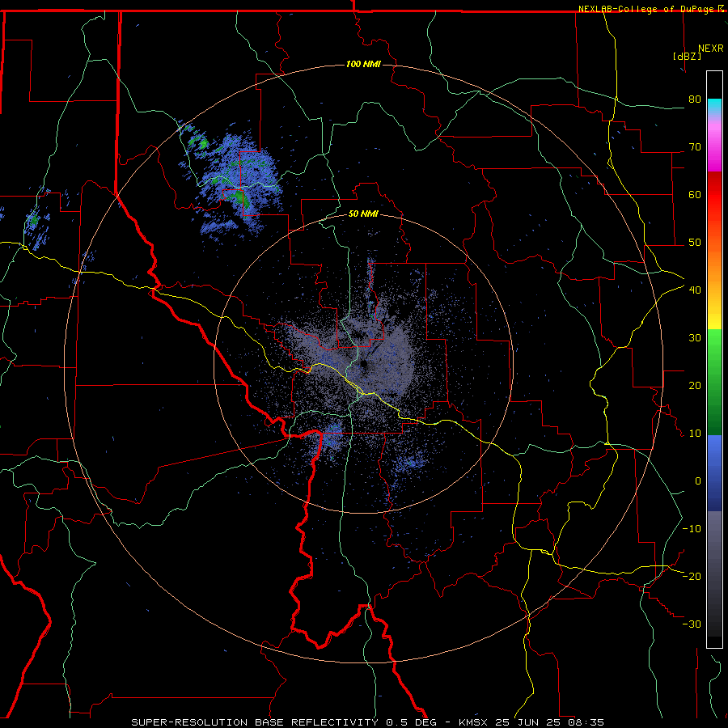Click the -20 dBZ scale value
The width and height of the screenshot is (728, 728).
[x=692, y=577]
